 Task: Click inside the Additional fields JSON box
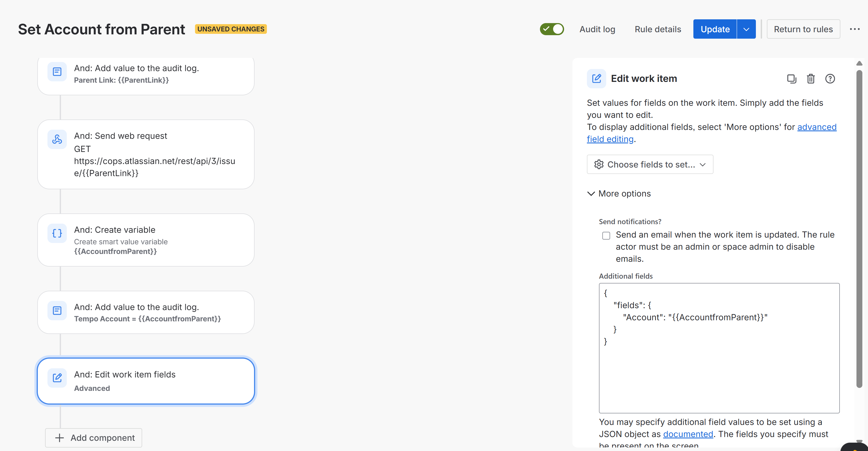[719, 371]
